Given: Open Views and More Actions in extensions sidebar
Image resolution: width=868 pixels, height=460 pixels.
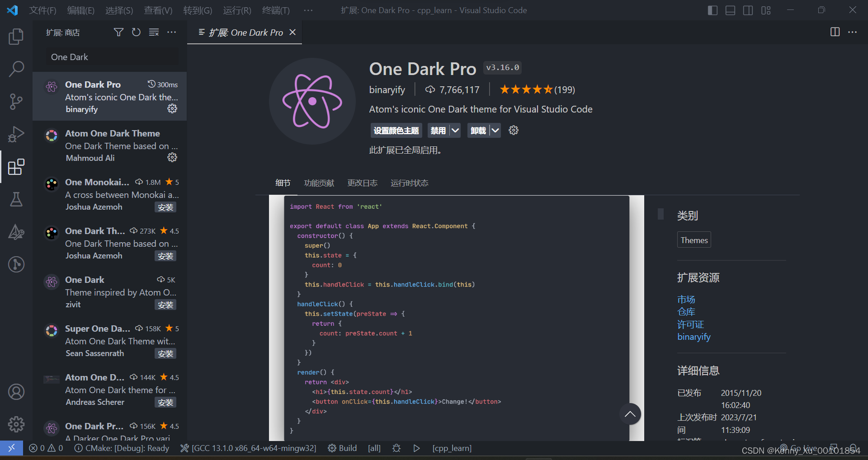Looking at the screenshot, I should point(172,32).
